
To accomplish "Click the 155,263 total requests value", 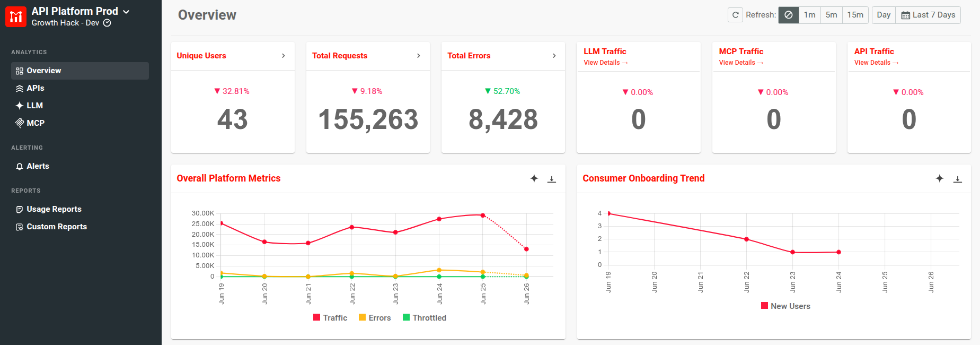I will click(x=368, y=119).
